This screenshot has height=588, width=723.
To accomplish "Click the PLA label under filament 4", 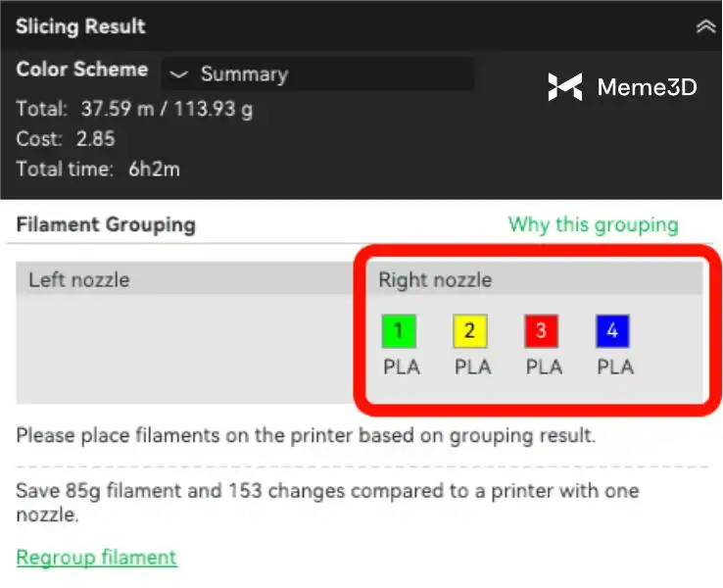I will tap(615, 367).
